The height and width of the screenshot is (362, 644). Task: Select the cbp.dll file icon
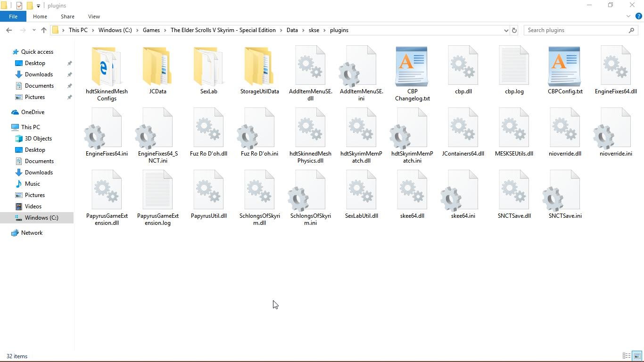point(463,66)
